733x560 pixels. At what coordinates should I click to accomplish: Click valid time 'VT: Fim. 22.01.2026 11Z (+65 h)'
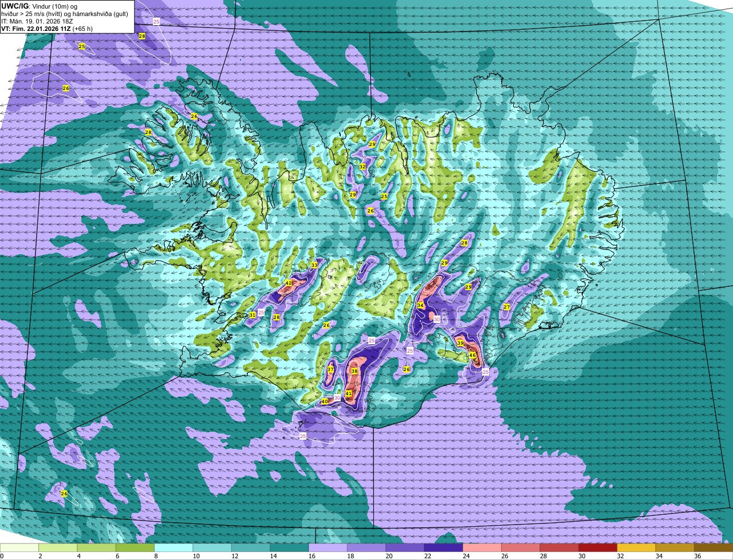[47, 28]
